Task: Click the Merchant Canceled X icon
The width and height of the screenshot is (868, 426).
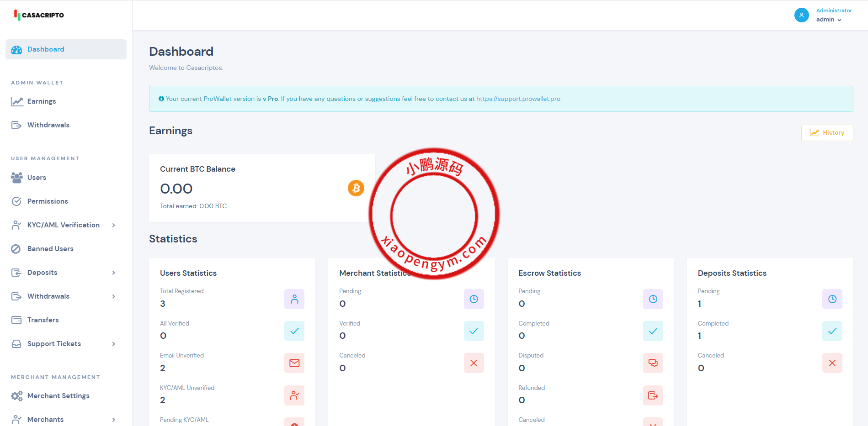Action: 474,363
